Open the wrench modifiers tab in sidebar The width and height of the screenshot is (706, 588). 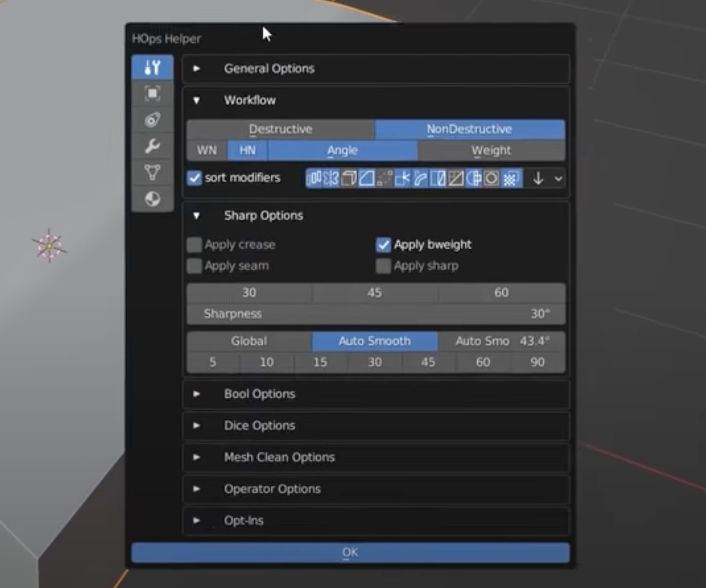tap(152, 146)
